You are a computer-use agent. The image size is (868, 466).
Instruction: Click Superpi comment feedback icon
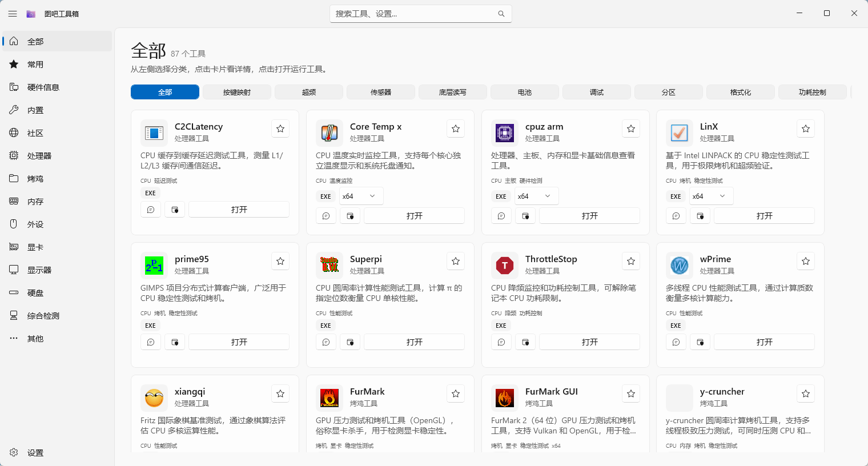point(326,342)
